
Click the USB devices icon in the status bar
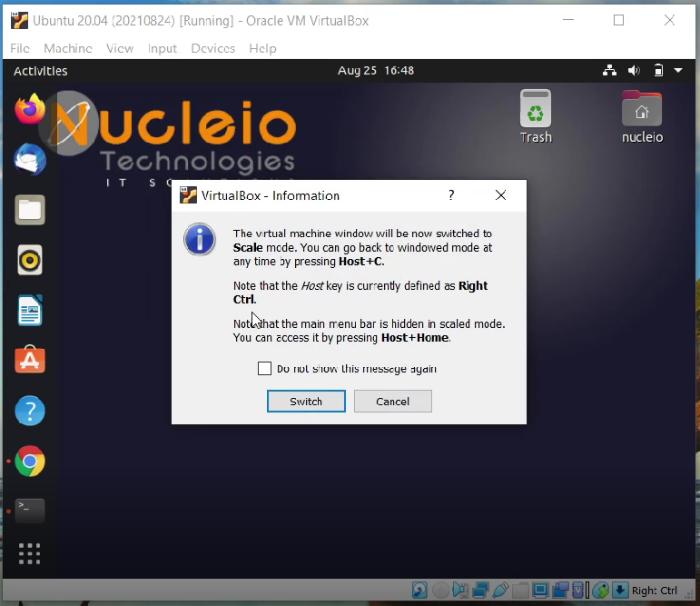click(500, 590)
